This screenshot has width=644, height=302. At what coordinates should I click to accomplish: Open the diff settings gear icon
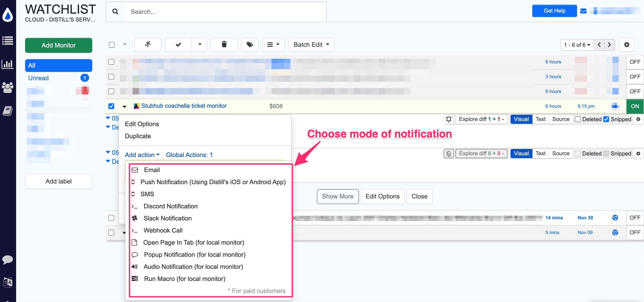[638, 119]
